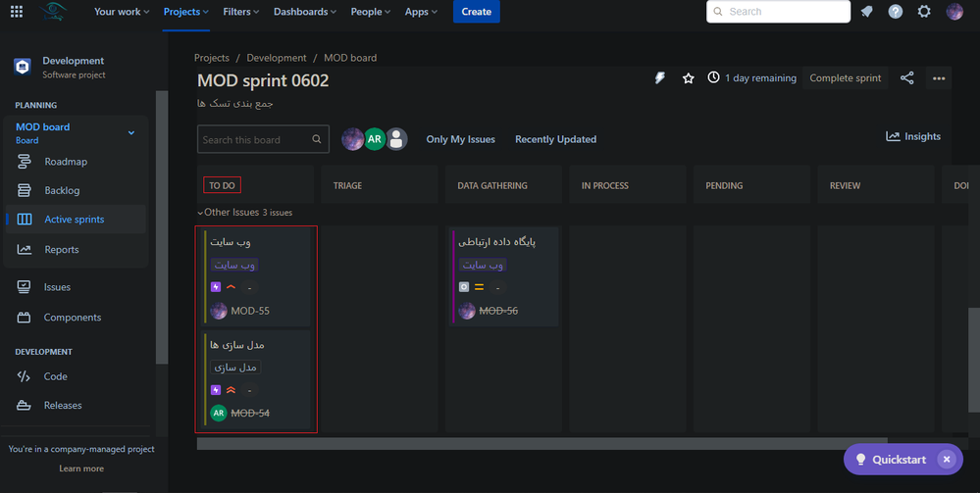
Task: Click the MOD-54 issue key
Action: click(x=250, y=413)
